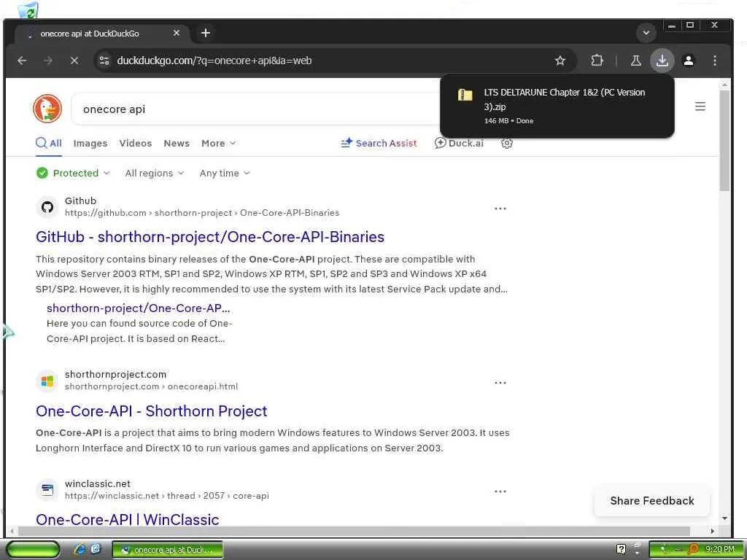Viewport: 747px width, 560px height.
Task: Click zip file icon in downloads popup
Action: point(465,95)
